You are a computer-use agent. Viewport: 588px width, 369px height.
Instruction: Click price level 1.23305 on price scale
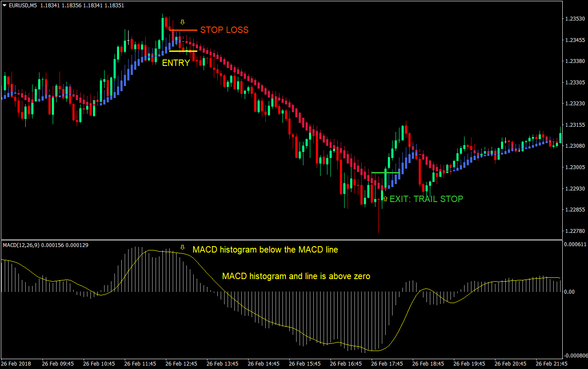coord(575,83)
